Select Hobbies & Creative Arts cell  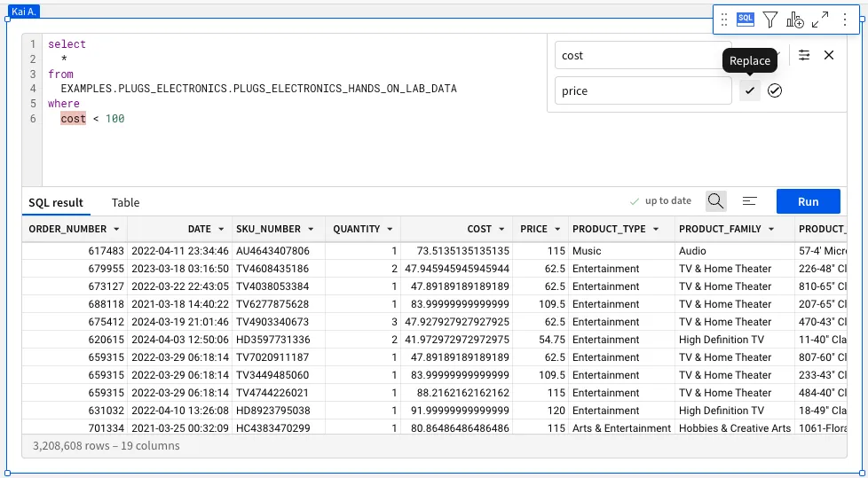[735, 427]
